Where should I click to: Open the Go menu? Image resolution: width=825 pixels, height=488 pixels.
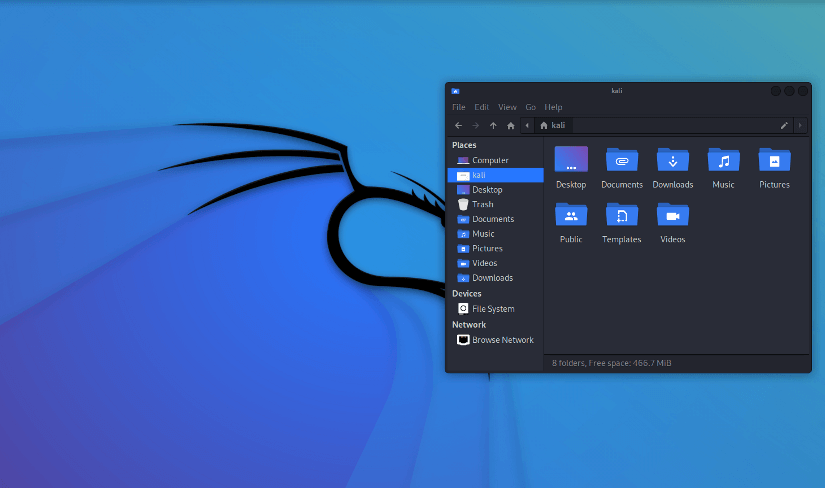point(530,107)
